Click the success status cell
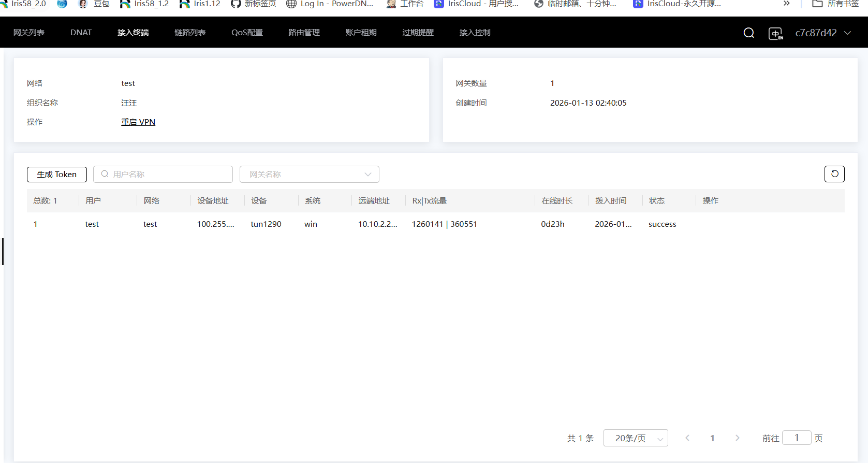868x463 pixels. point(663,224)
